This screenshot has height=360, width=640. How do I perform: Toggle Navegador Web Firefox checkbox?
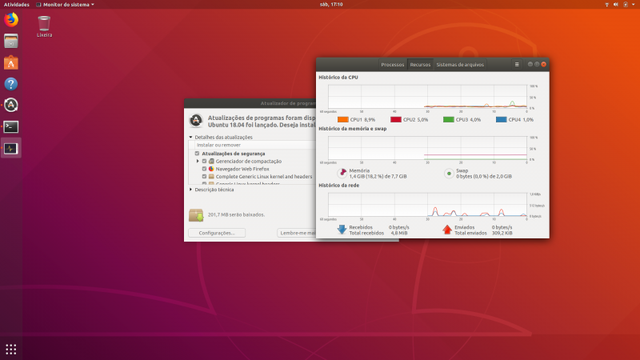point(204,169)
